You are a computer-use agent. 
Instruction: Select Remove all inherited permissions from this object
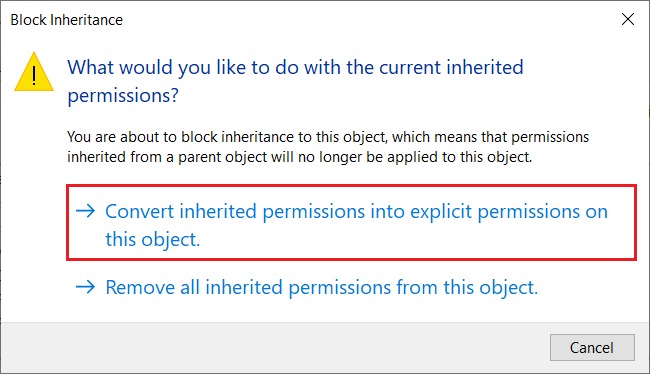tap(307, 287)
